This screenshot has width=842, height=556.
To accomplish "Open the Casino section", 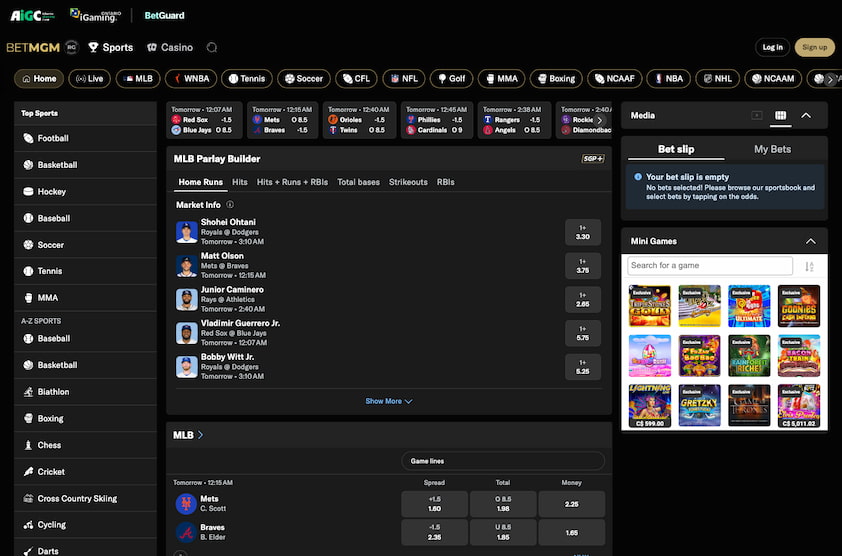I will pyautogui.click(x=170, y=47).
